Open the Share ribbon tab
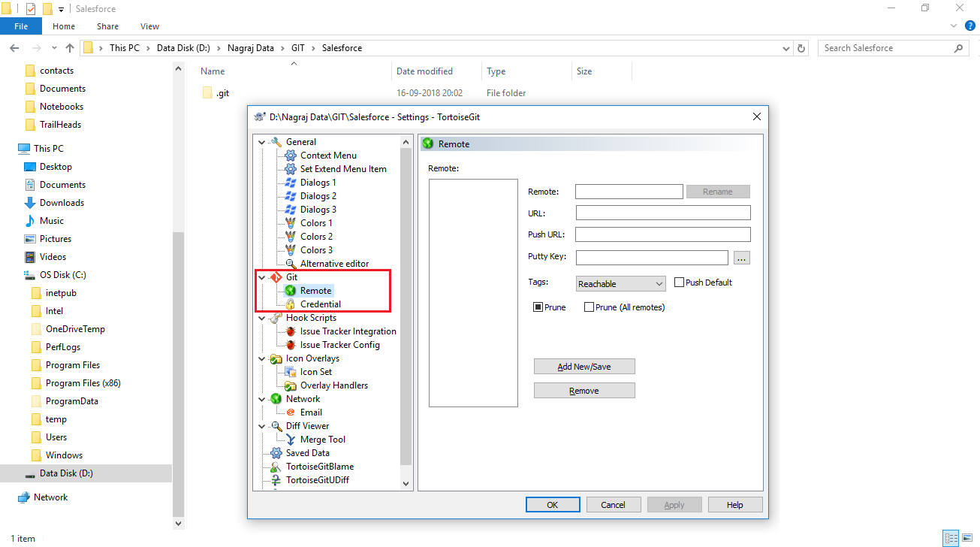 [107, 26]
